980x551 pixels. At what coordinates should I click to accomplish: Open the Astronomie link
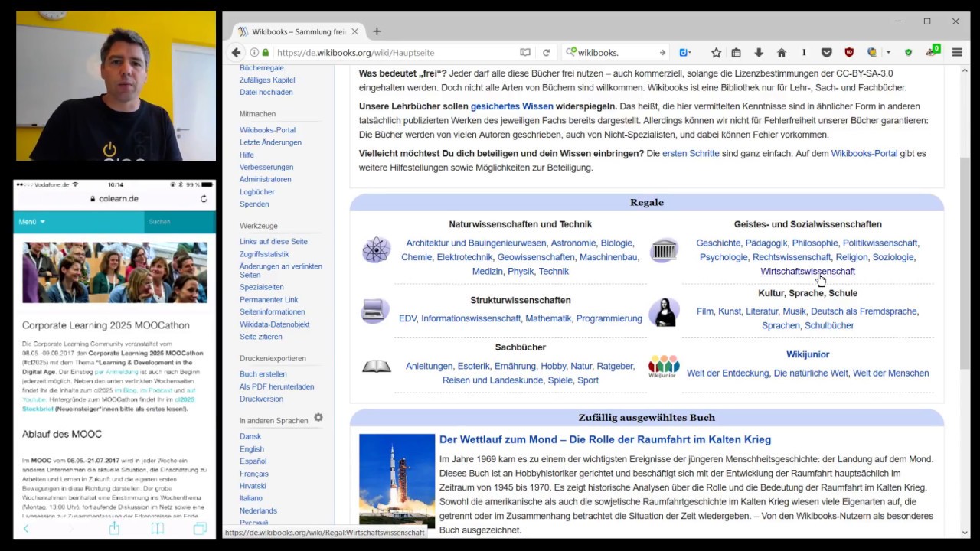point(573,243)
